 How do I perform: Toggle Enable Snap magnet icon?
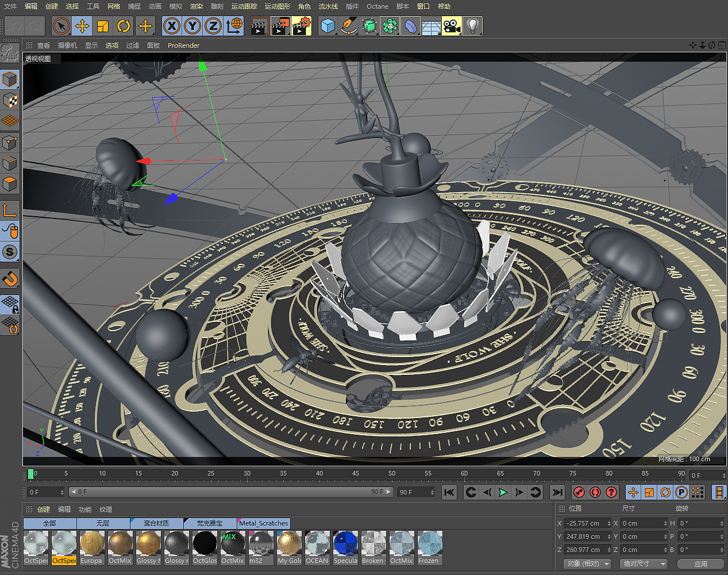pyautogui.click(x=10, y=279)
